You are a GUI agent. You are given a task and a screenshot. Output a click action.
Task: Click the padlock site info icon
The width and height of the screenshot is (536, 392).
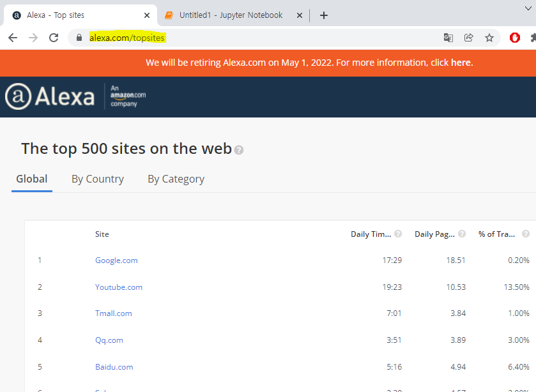point(79,38)
